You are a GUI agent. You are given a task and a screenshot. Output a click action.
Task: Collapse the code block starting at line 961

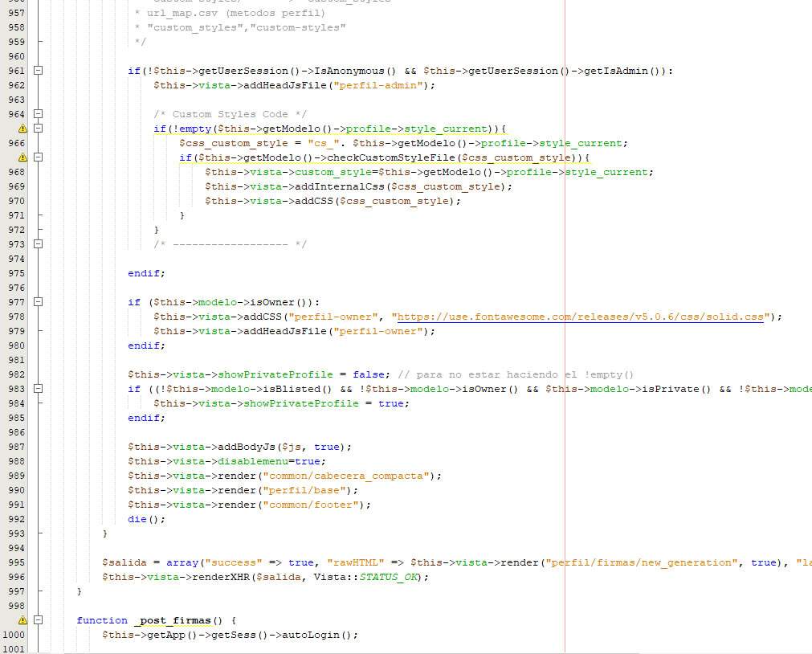coord(39,71)
